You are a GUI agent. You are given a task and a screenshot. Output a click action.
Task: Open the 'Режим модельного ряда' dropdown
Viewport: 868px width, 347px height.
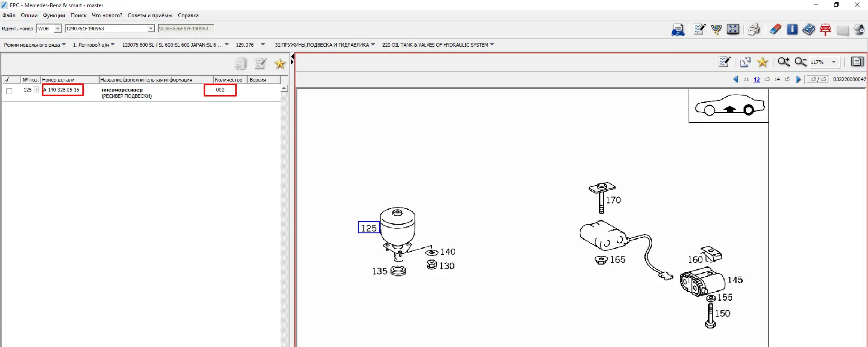[x=35, y=45]
